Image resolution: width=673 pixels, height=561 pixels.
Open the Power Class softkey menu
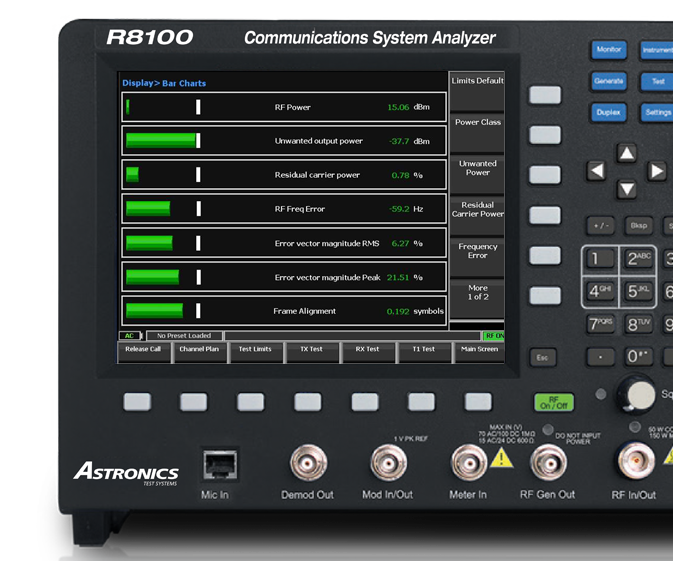(478, 123)
